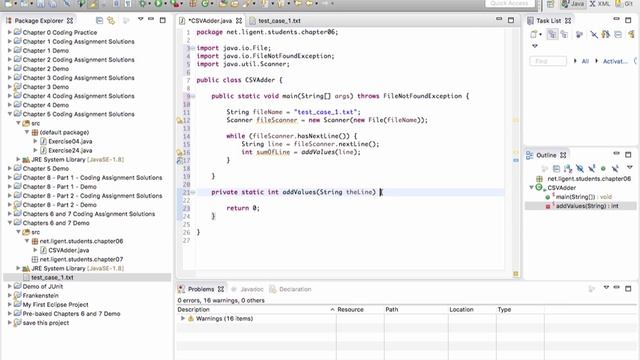Click the Quick Access search field

pyautogui.click(x=509, y=3)
